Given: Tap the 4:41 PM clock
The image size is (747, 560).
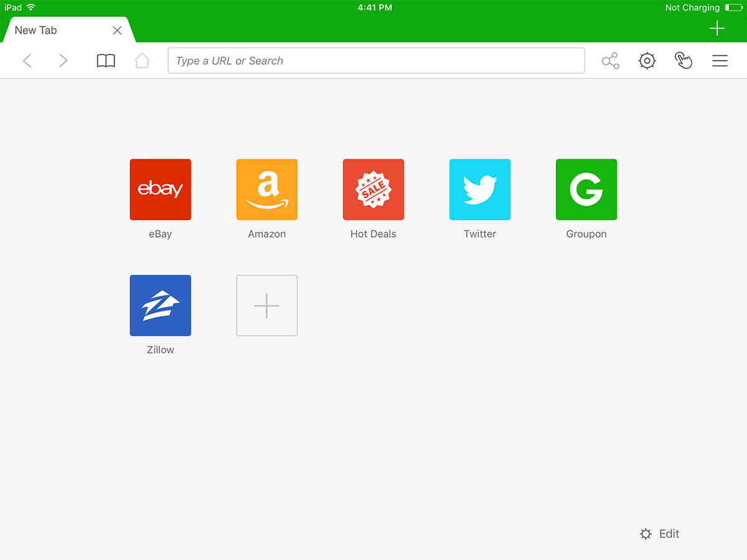Looking at the screenshot, I should tap(375, 7).
